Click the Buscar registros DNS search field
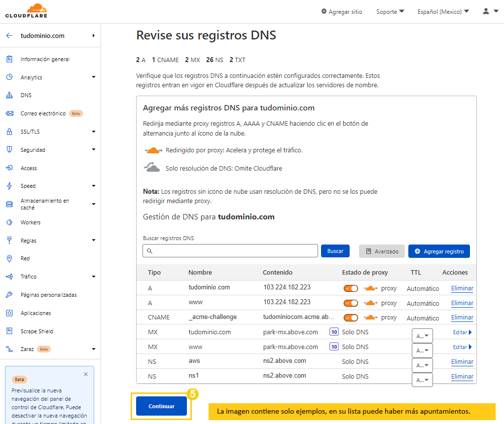Image resolution: width=504 pixels, height=424 pixels. click(230, 251)
